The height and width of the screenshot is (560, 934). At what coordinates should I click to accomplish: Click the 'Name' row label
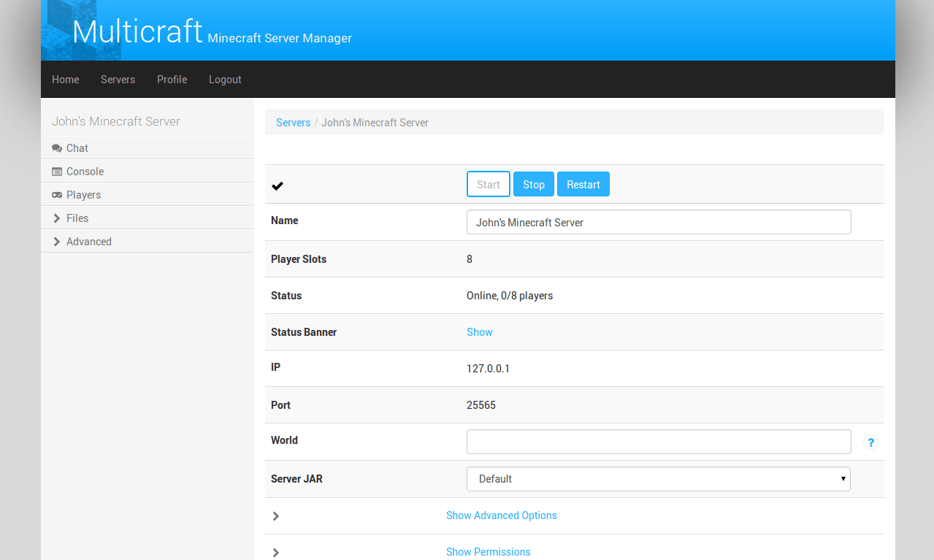[x=285, y=220]
